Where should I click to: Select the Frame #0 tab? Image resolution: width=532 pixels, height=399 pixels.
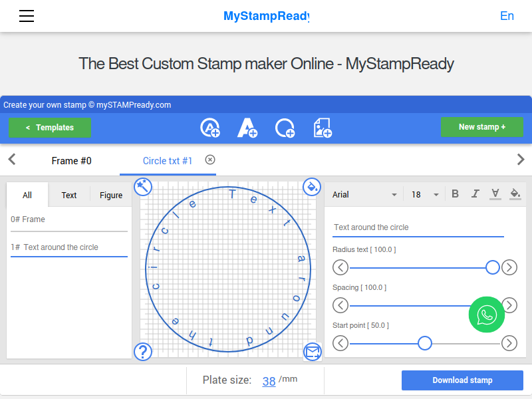(71, 161)
